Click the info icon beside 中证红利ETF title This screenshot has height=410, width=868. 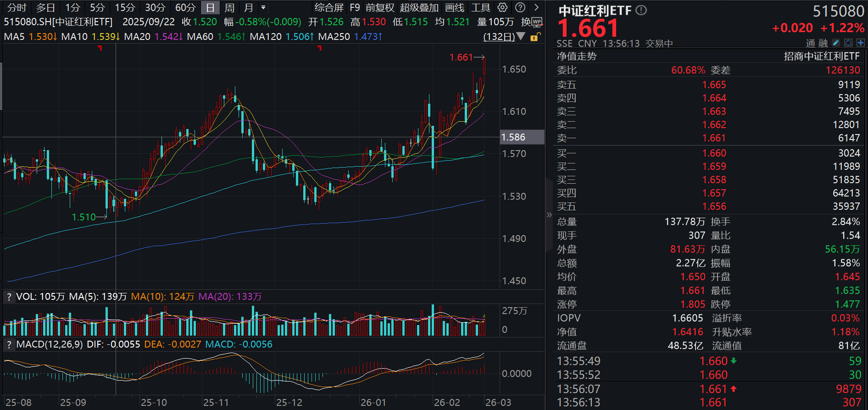point(641,10)
